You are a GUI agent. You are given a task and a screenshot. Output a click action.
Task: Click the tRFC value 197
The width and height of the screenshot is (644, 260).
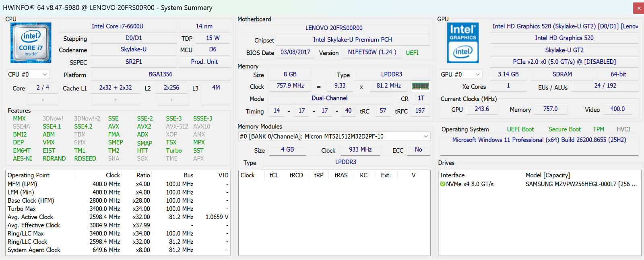420,110
